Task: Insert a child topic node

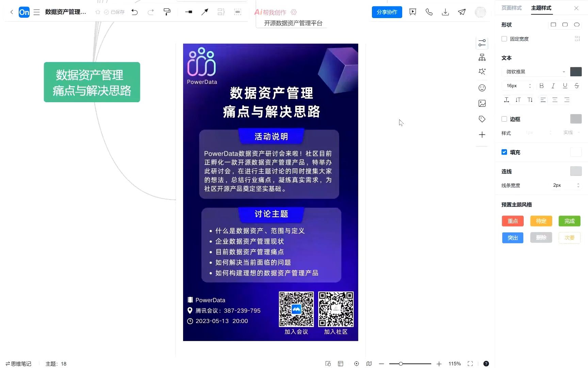Action: click(189, 12)
